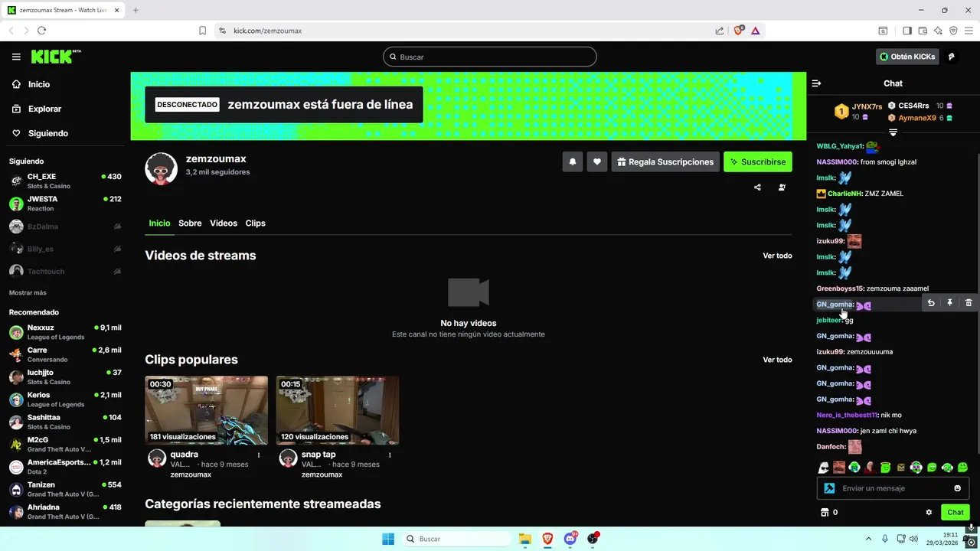Switch to the Inicio tab
The height and width of the screenshot is (551, 980).
coord(159,223)
